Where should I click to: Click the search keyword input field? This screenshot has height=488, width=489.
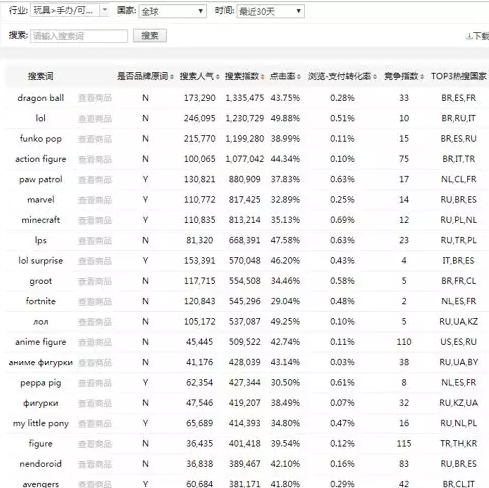point(79,36)
